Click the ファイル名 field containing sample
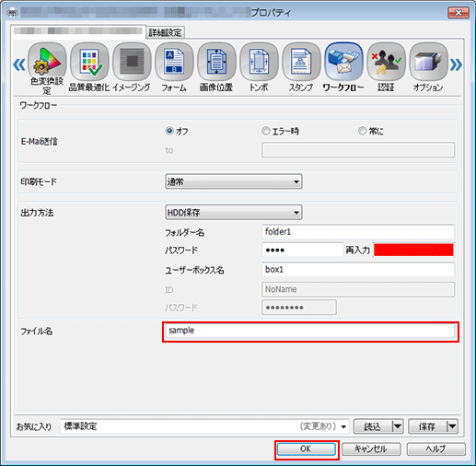This screenshot has height=466, width=476. 310,331
